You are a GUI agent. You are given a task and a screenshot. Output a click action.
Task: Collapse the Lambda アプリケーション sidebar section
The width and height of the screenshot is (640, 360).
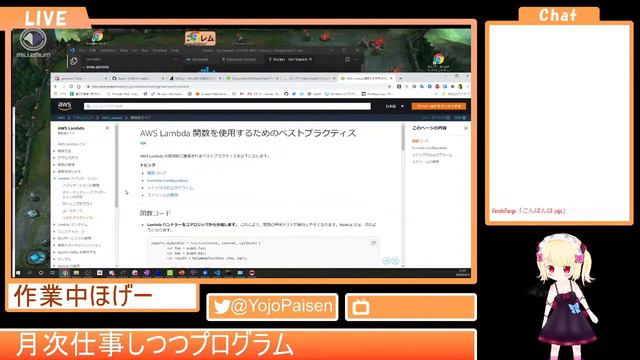[54, 178]
